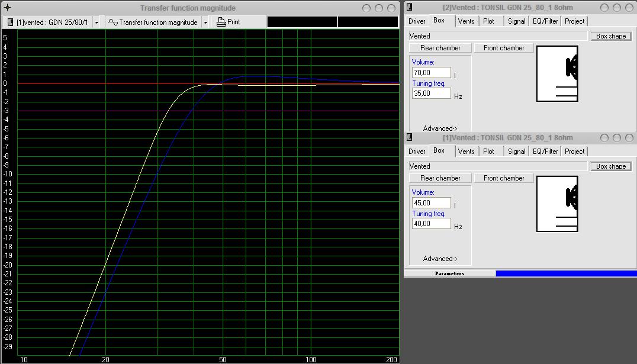Open the EQ/Filter tab in project [1]
The image size is (637, 364).
click(x=545, y=151)
